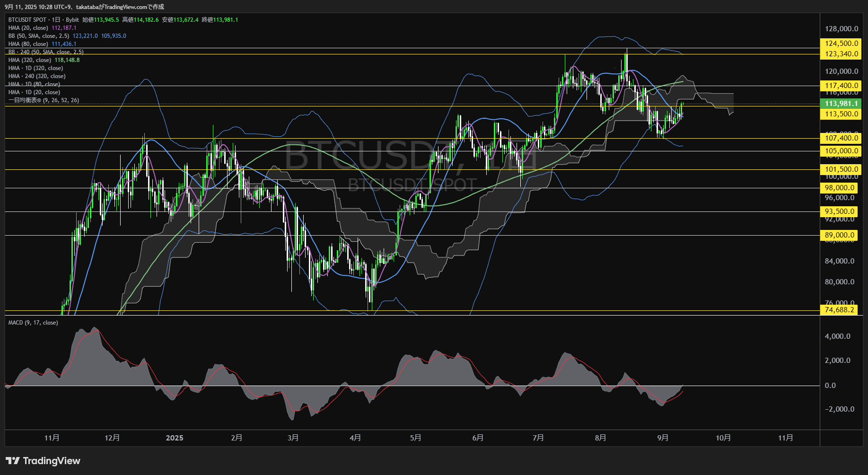
Task: Click the 8月 label on time axis
Action: click(x=600, y=438)
